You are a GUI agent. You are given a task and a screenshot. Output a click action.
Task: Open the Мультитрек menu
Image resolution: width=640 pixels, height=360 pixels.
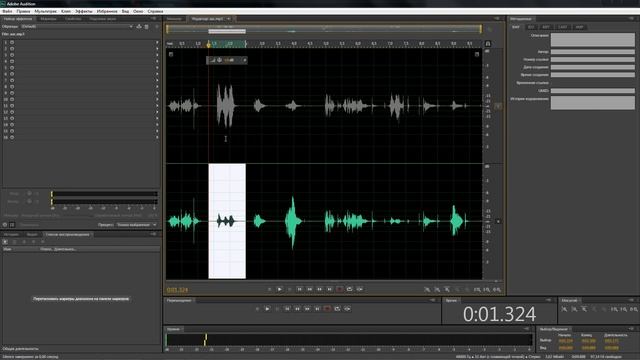point(46,11)
